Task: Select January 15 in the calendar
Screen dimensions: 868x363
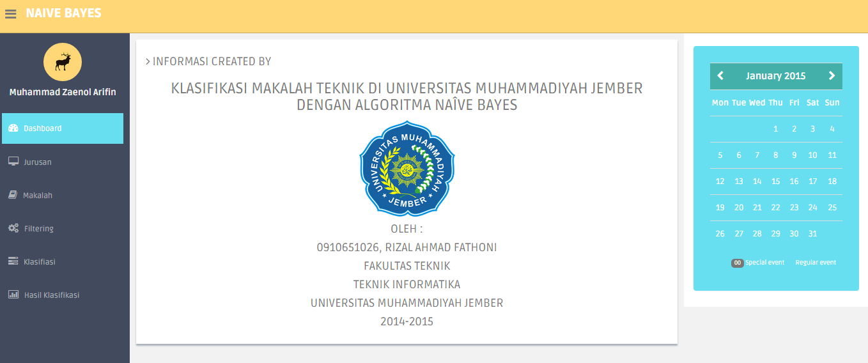Action: pyautogui.click(x=775, y=181)
